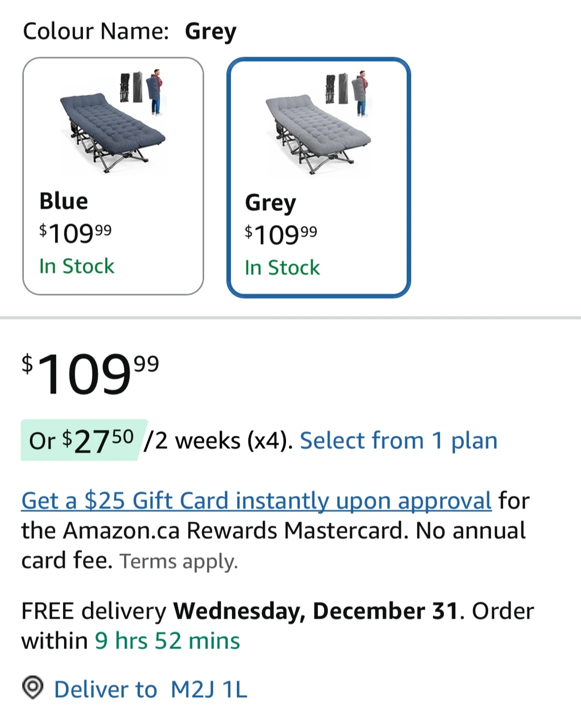This screenshot has height=728, width=581.
Task: Choose the Blue colour name label
Action: (64, 201)
